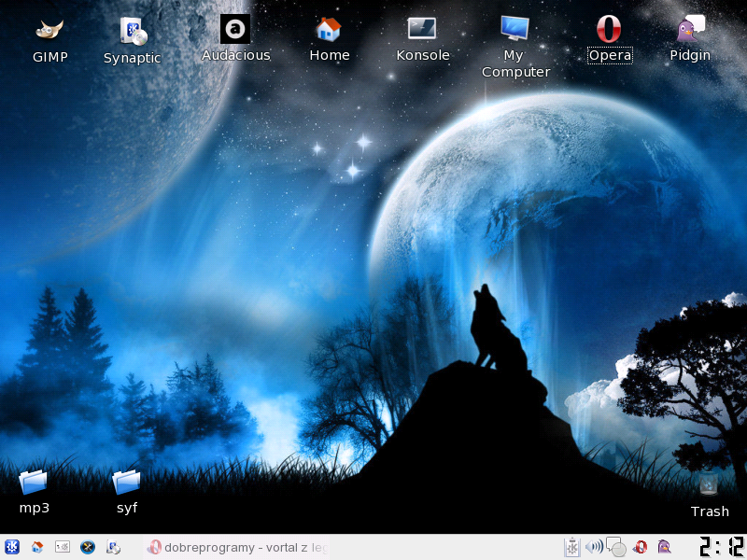747x560 pixels.
Task: Click the Pidgin system tray icon
Action: coord(664,546)
